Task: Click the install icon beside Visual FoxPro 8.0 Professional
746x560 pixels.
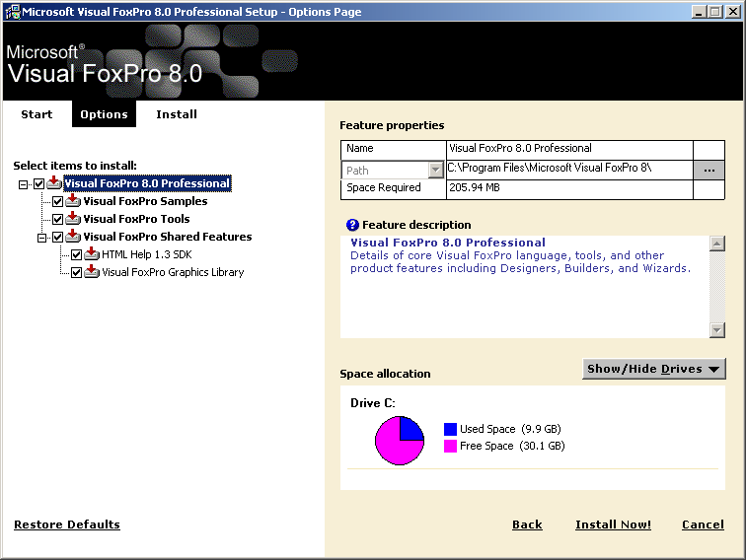Action: 54,182
